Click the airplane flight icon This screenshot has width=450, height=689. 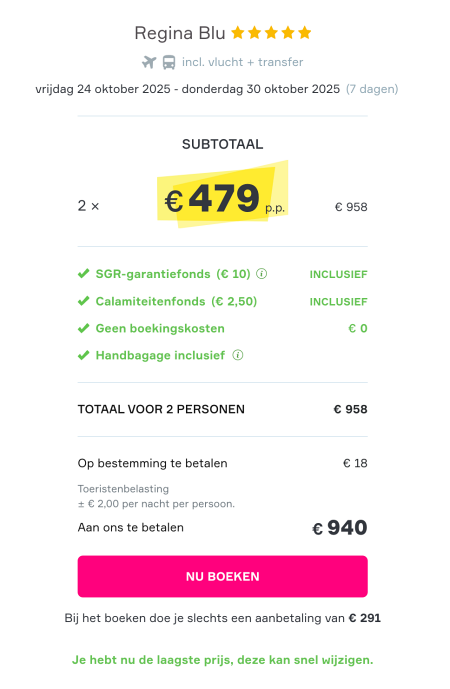point(149,62)
